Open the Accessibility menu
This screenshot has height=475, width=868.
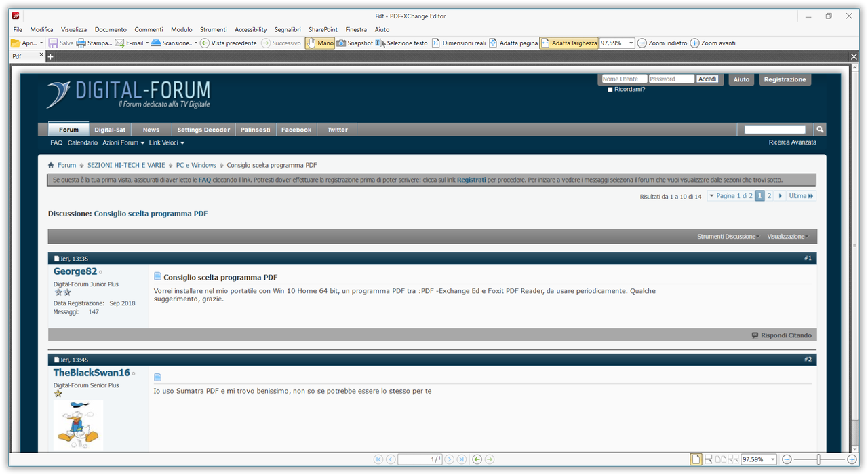[251, 29]
